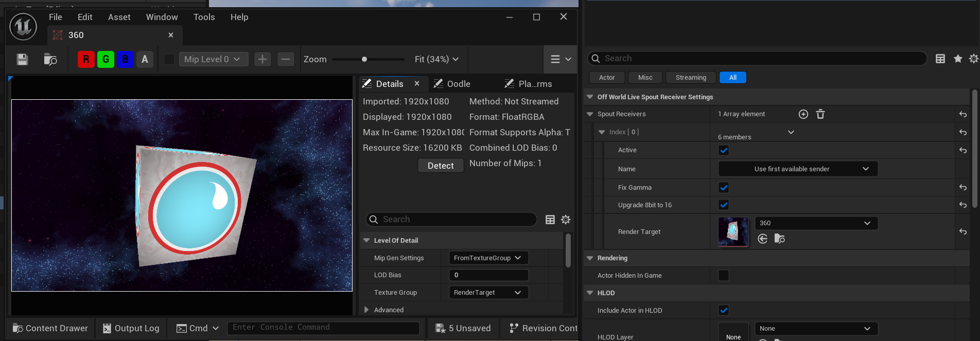Open the Use first available sender dropdown

tap(798, 169)
